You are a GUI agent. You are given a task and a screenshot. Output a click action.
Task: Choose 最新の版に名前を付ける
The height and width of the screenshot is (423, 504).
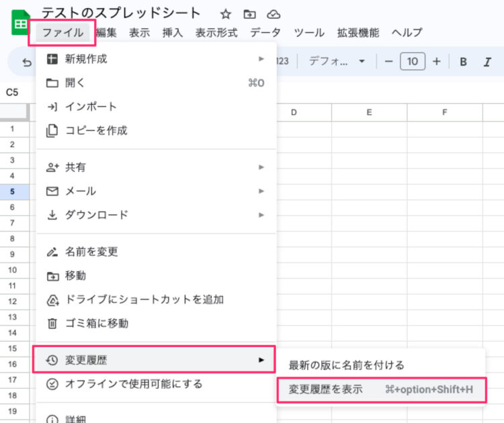click(381, 365)
